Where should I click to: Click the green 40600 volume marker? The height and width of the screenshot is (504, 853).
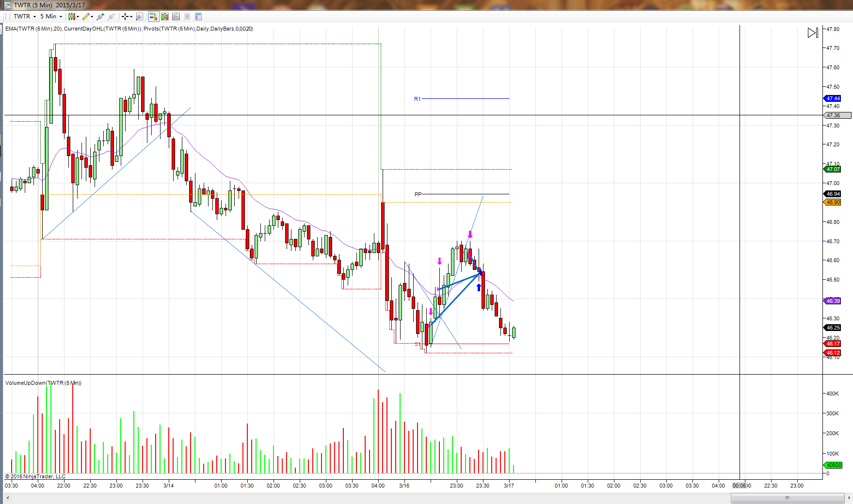click(833, 465)
